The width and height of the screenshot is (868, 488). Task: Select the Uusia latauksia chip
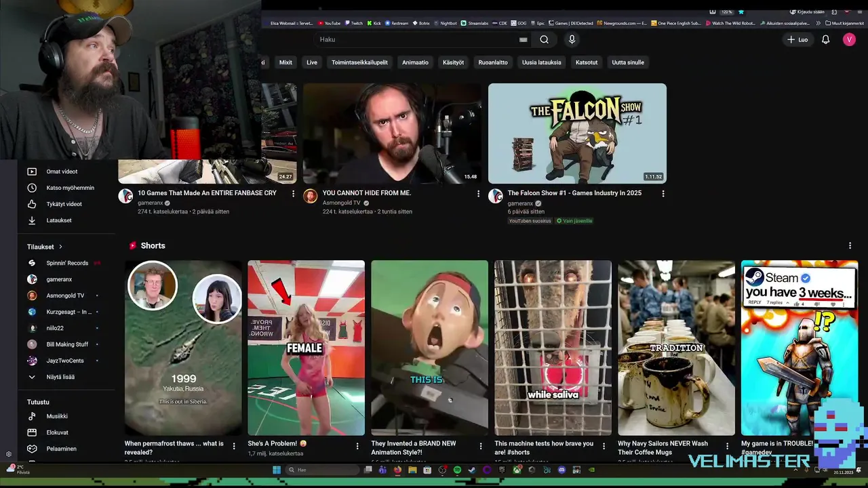pos(541,62)
